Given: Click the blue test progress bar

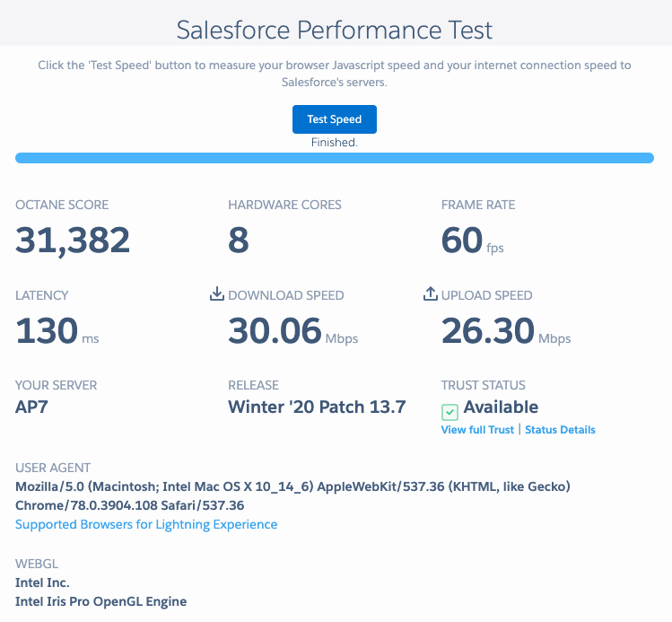Looking at the screenshot, I should [335, 158].
